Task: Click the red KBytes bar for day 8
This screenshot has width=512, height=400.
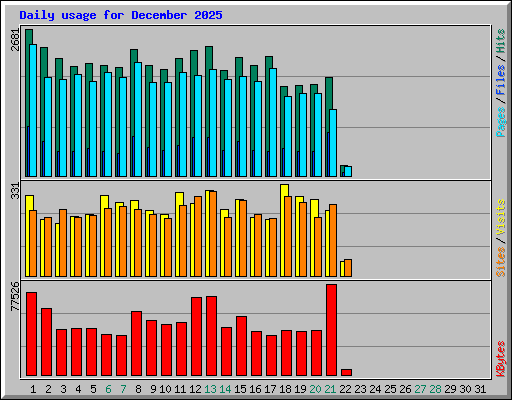Action: point(136,344)
